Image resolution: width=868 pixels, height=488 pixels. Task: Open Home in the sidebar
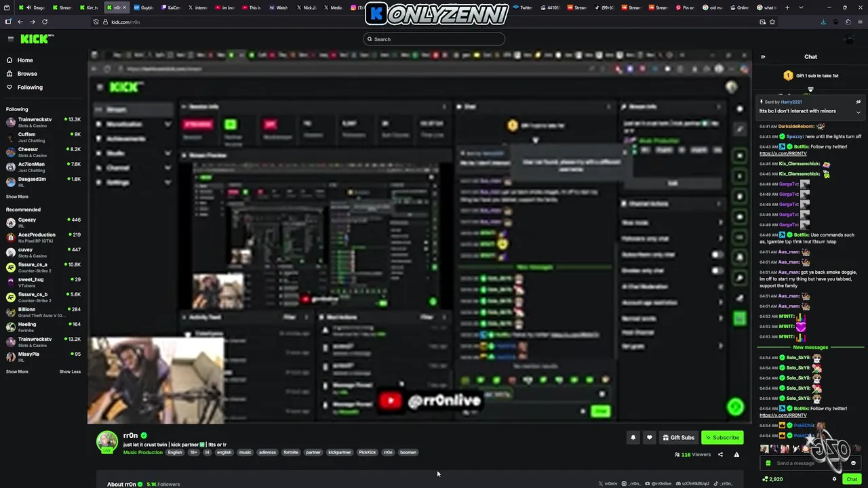tap(25, 60)
